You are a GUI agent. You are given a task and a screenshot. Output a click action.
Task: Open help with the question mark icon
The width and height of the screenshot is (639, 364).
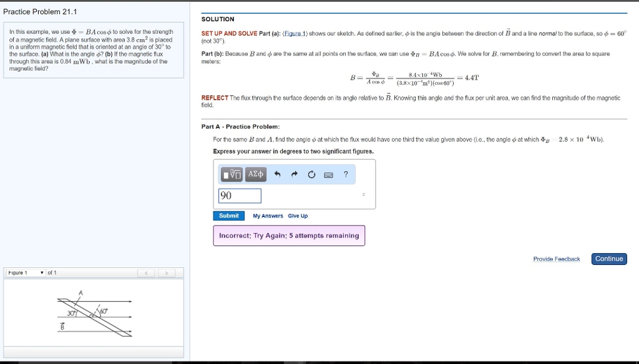coord(346,174)
